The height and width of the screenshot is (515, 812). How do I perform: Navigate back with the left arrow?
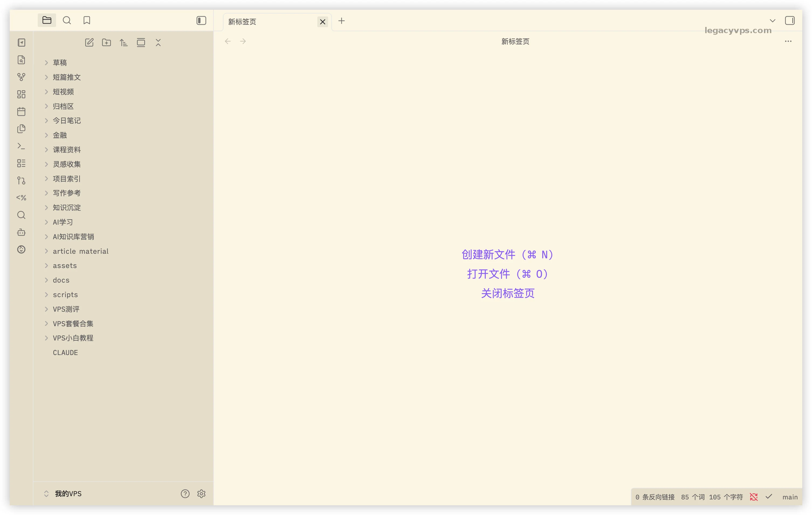tap(228, 41)
